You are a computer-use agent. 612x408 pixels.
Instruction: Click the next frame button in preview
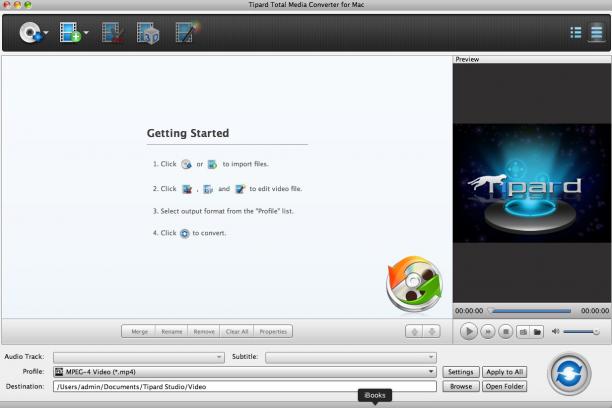pos(487,332)
